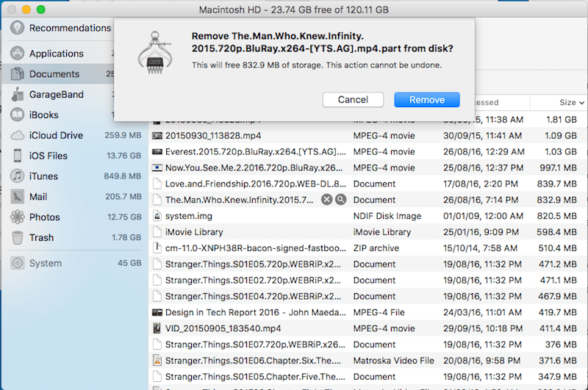Screen dimensions: 588x390
Task: Select the system.img disk image row
Action: (250, 216)
